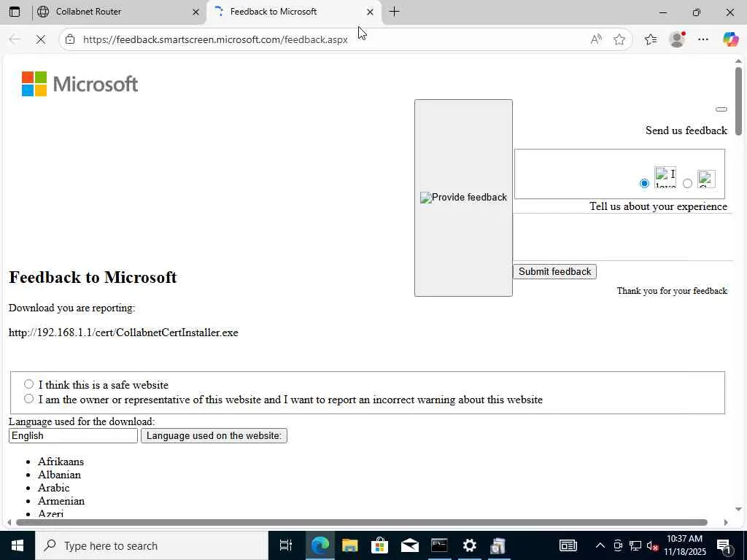This screenshot has height=560, width=747.
Task: Open the browser profile icon
Action: 677,39
